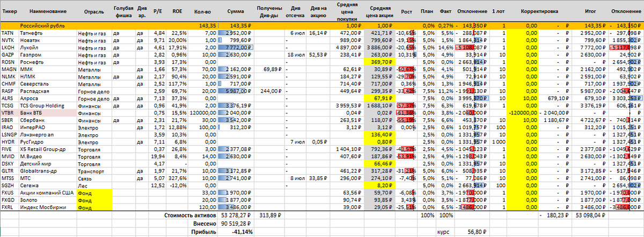The image size is (644, 237).
Task: Select the 'Голубая фишка' column header
Action: point(123,11)
